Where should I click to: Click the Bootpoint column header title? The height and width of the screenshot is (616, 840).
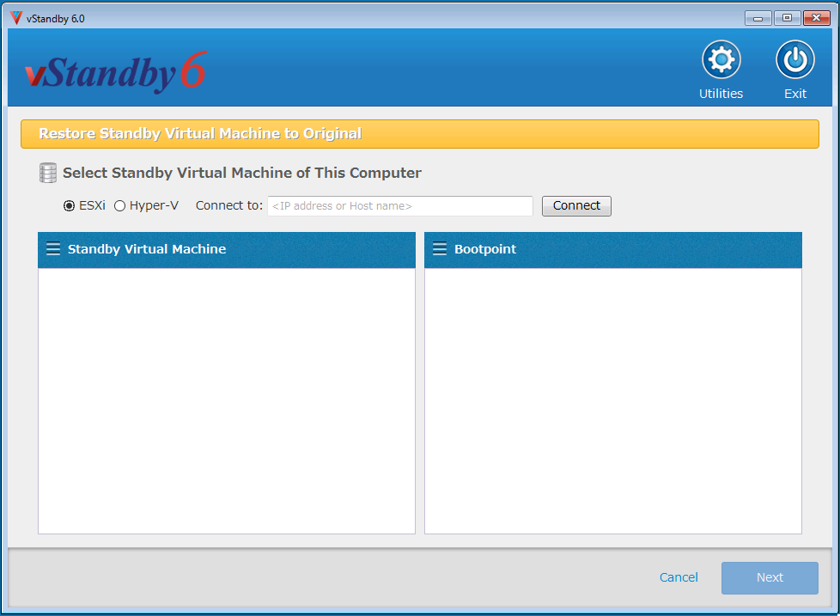(485, 249)
